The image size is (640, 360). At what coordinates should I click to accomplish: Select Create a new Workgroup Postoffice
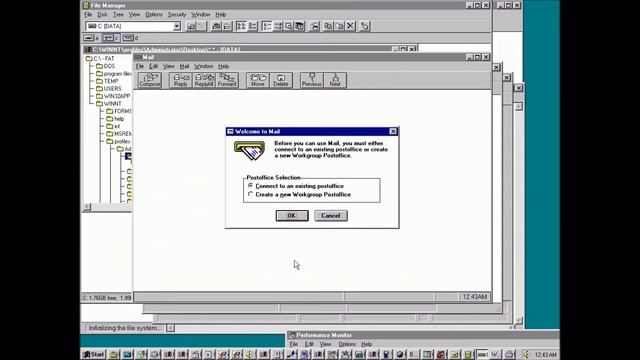(x=300, y=194)
